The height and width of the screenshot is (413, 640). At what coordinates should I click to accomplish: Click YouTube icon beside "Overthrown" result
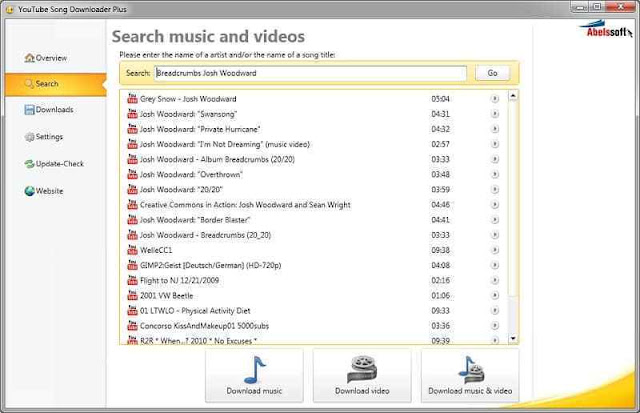[132, 174]
